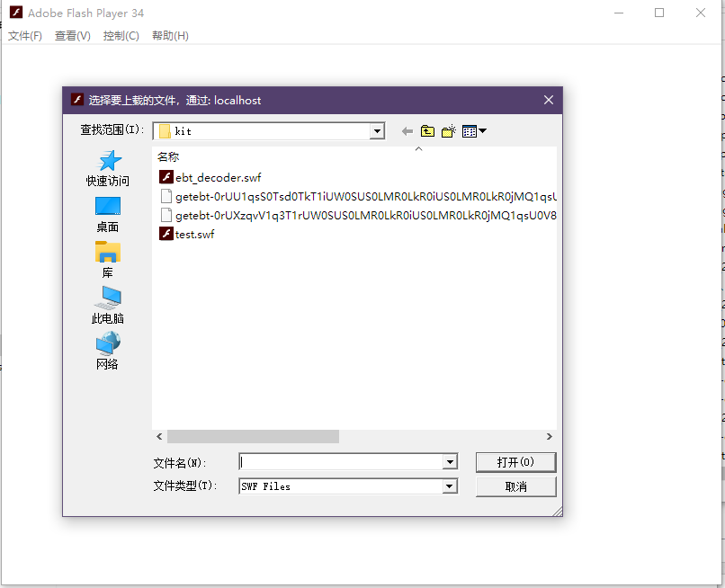Go to This PC (此电脑)

click(108, 305)
